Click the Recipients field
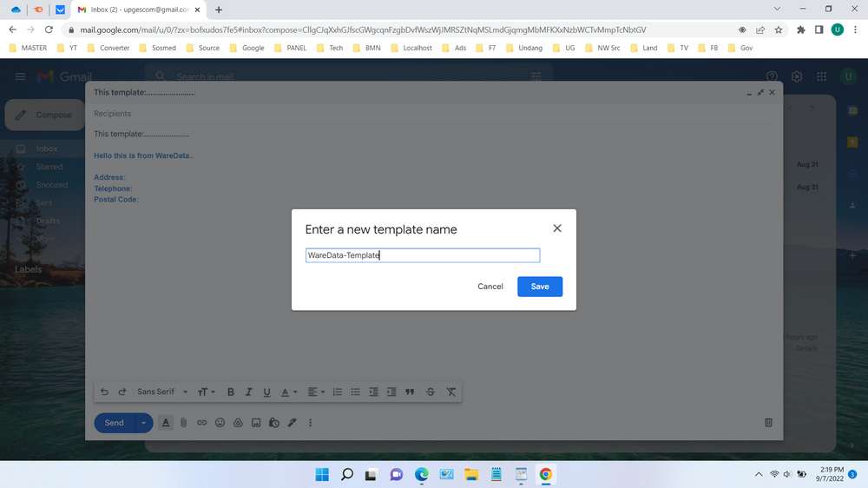 (x=433, y=114)
